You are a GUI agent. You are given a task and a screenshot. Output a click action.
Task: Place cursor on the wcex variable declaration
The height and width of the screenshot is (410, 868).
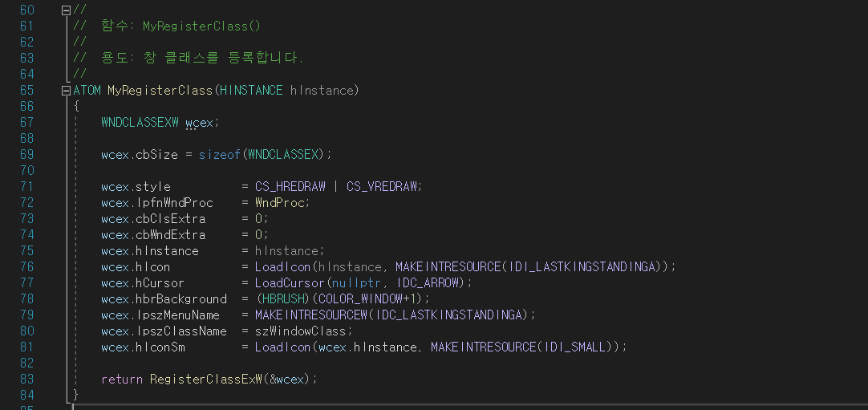(x=199, y=122)
